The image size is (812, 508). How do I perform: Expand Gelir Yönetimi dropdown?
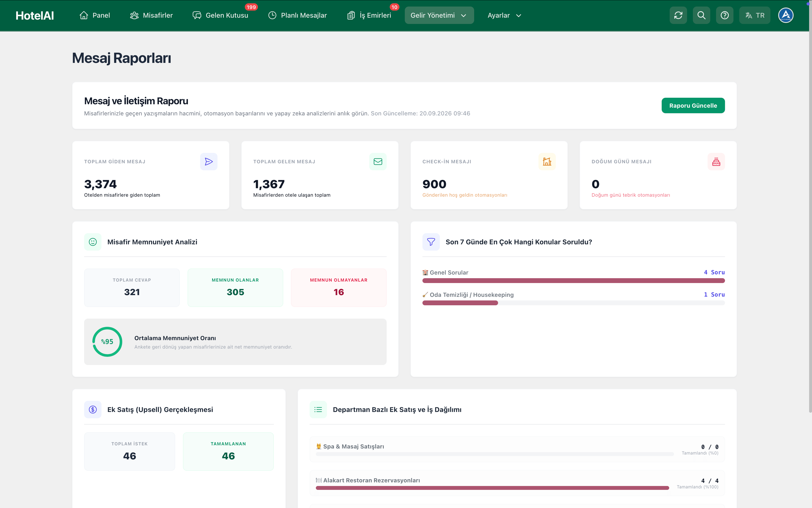(x=439, y=15)
